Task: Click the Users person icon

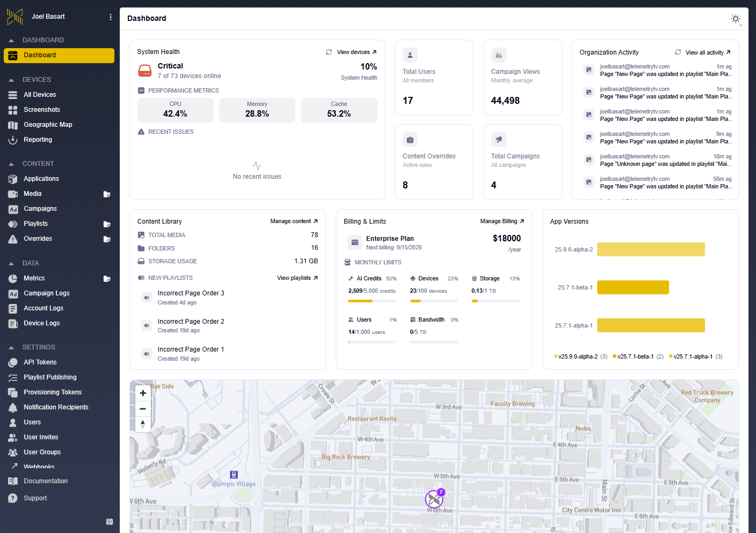Action: tap(13, 423)
